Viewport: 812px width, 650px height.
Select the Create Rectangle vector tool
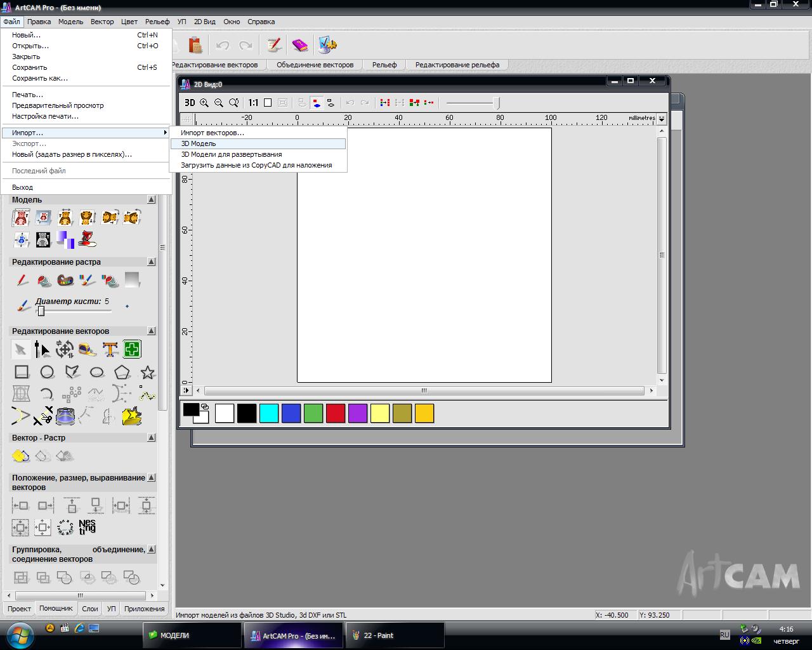pyautogui.click(x=22, y=372)
